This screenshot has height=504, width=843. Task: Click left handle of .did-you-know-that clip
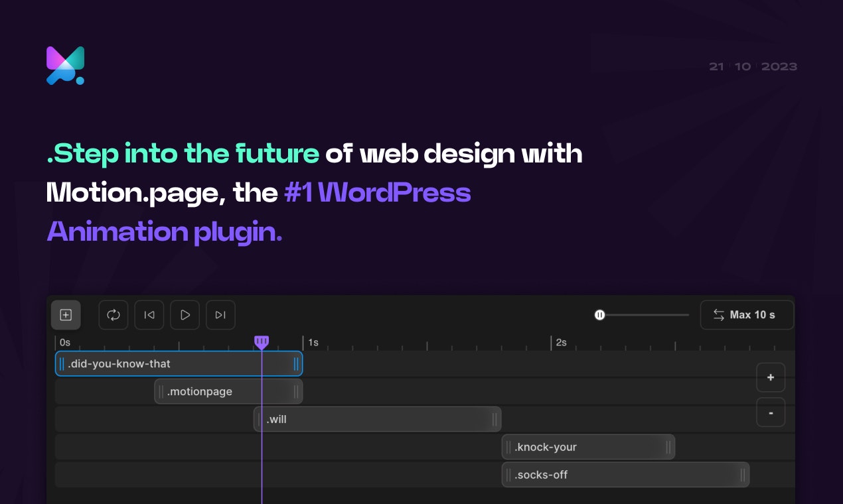pos(62,363)
